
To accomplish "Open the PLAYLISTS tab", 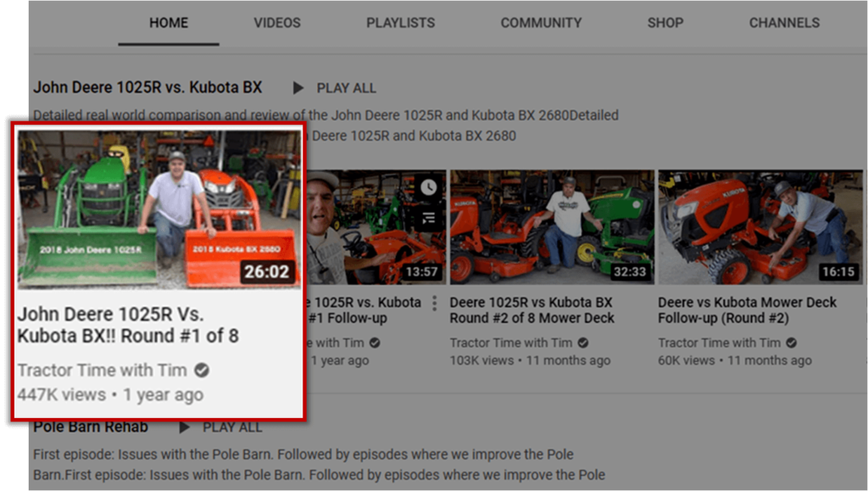I will pos(400,23).
